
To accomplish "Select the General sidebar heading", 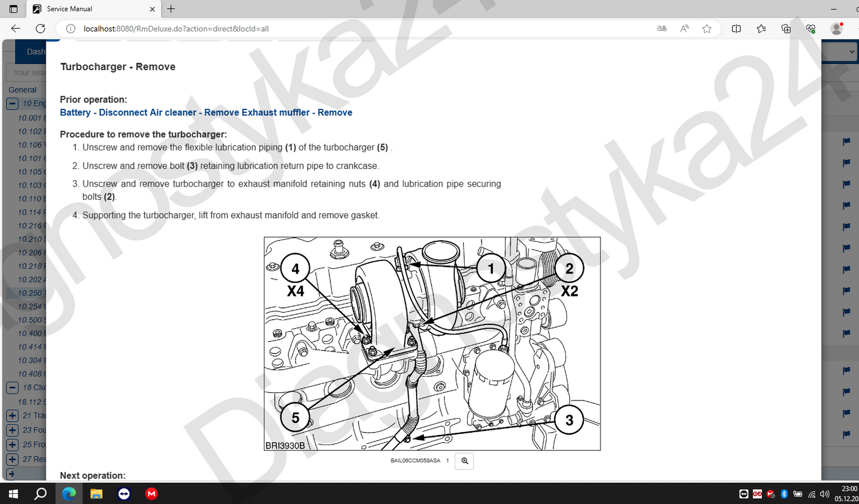I will [23, 90].
